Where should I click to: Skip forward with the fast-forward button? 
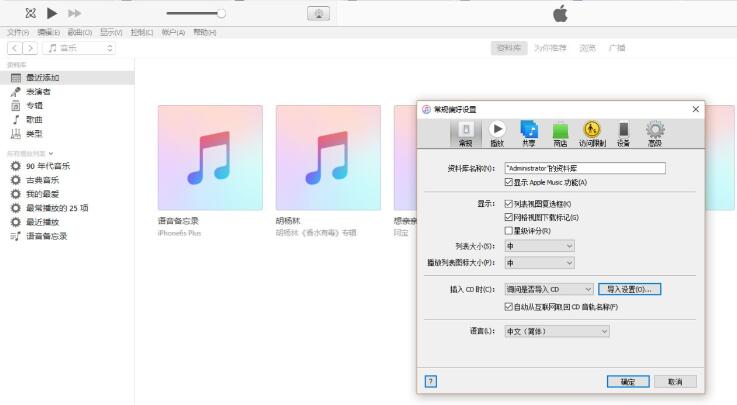coord(74,13)
